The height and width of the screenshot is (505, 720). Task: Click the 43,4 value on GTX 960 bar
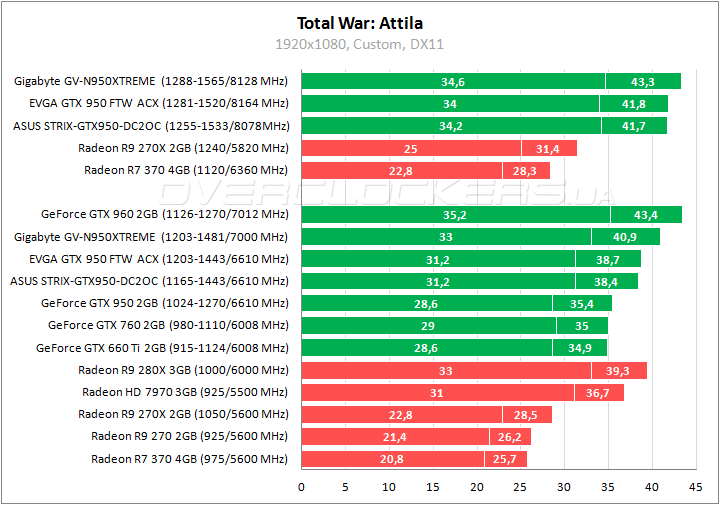coord(646,214)
